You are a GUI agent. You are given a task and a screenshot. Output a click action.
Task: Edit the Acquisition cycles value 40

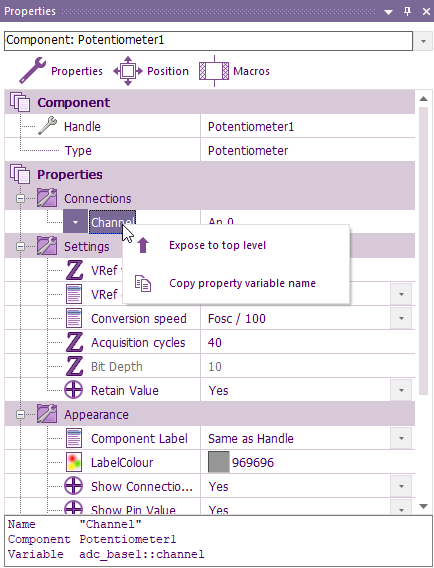pyautogui.click(x=214, y=342)
